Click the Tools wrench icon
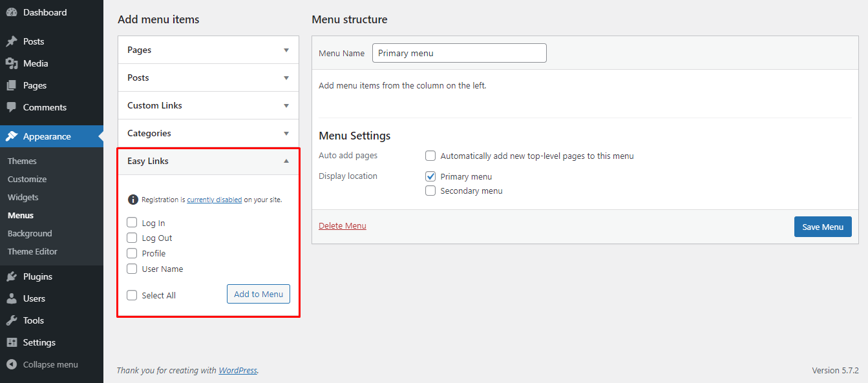The image size is (868, 383). click(x=12, y=320)
